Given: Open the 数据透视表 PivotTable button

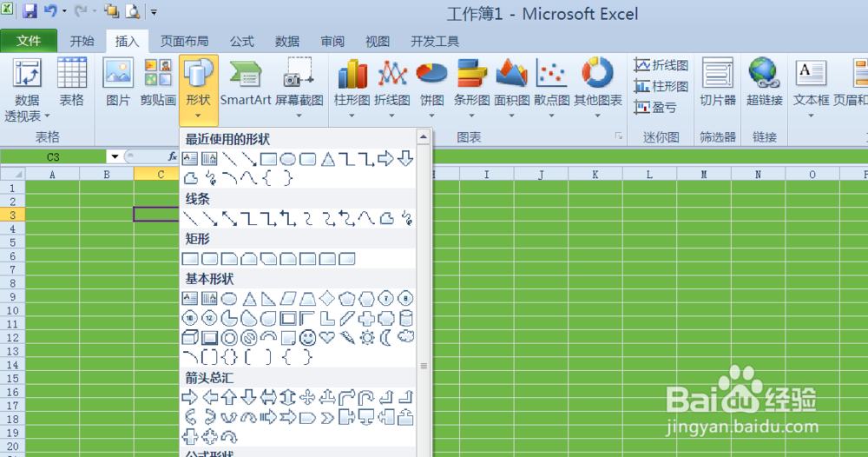Looking at the screenshot, I should 27,90.
